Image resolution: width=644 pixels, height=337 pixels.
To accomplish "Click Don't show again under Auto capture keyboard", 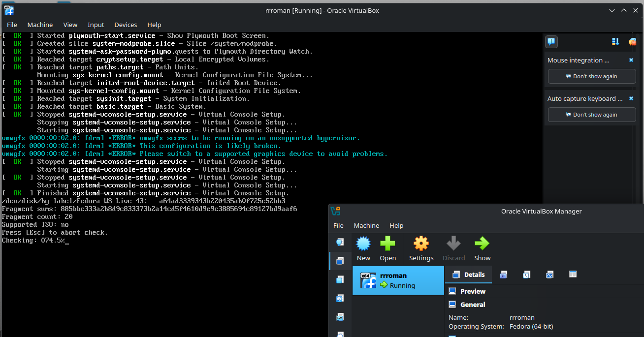I will pos(592,115).
